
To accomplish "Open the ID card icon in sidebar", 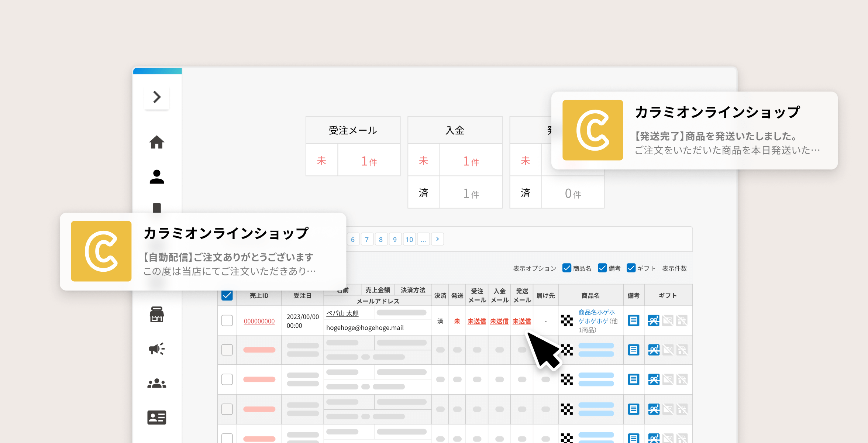I will click(157, 418).
